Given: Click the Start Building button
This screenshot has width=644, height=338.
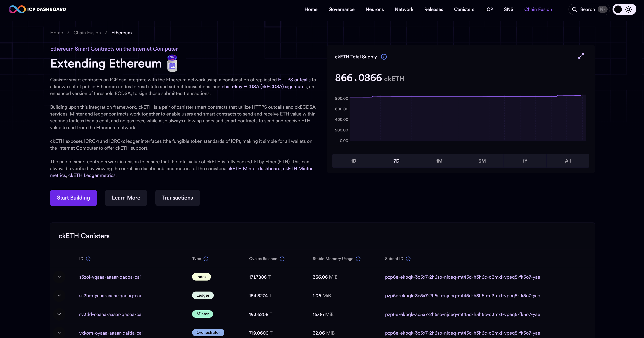Looking at the screenshot, I should pyautogui.click(x=73, y=198).
